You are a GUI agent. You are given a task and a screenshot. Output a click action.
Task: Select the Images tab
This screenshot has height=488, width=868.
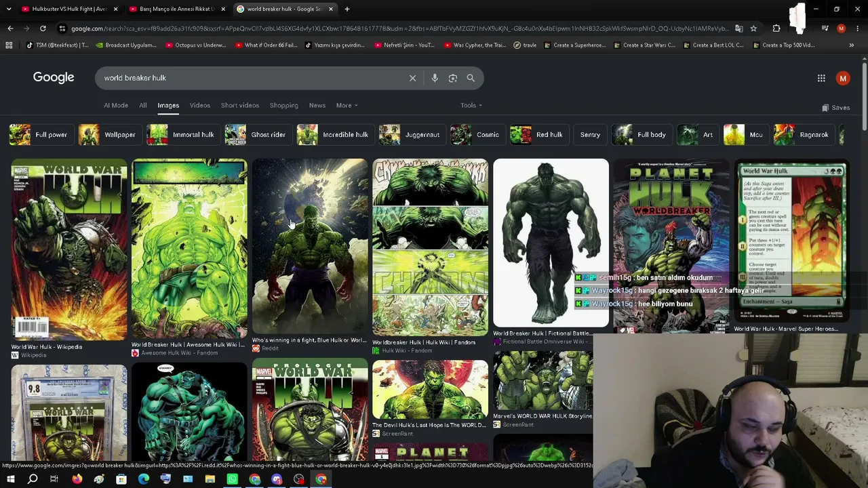point(168,106)
